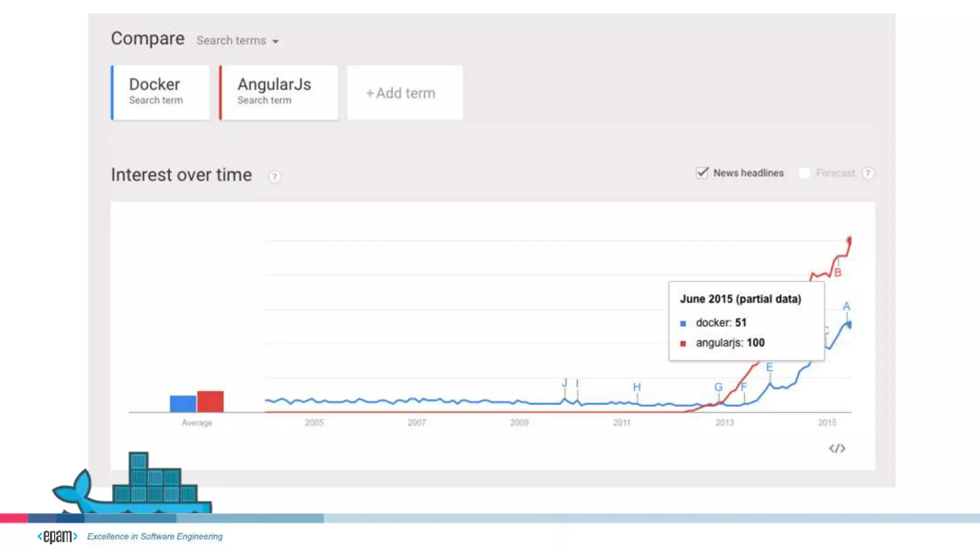Enable the Forecast checkbox

click(x=804, y=173)
